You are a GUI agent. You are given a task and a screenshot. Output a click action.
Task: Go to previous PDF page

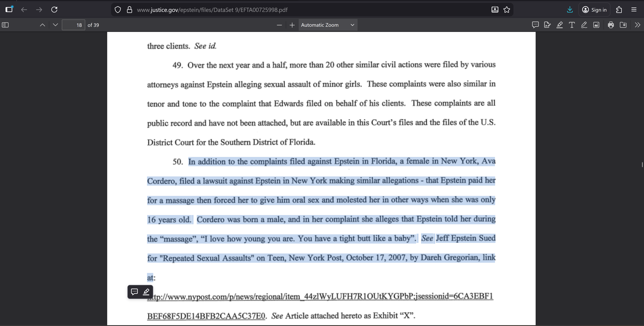click(43, 25)
